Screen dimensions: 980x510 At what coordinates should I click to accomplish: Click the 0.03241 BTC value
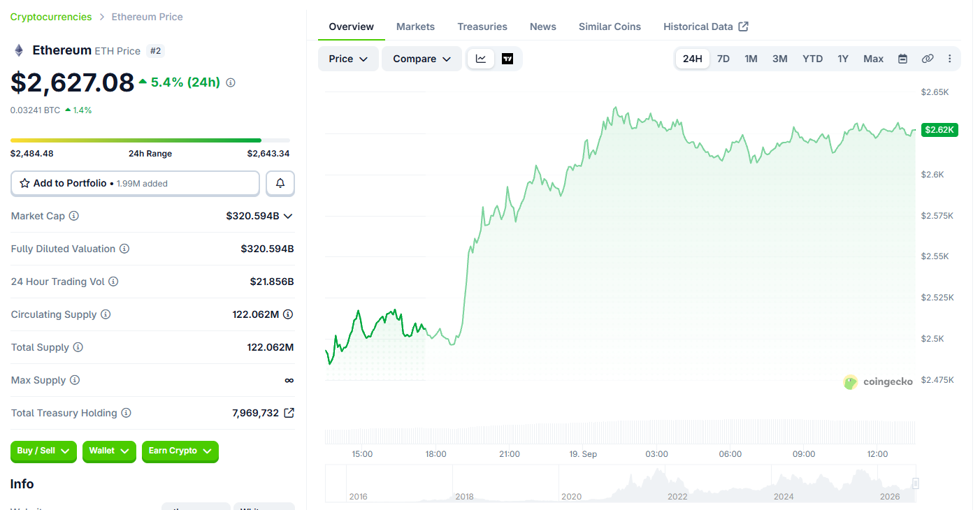(x=35, y=110)
